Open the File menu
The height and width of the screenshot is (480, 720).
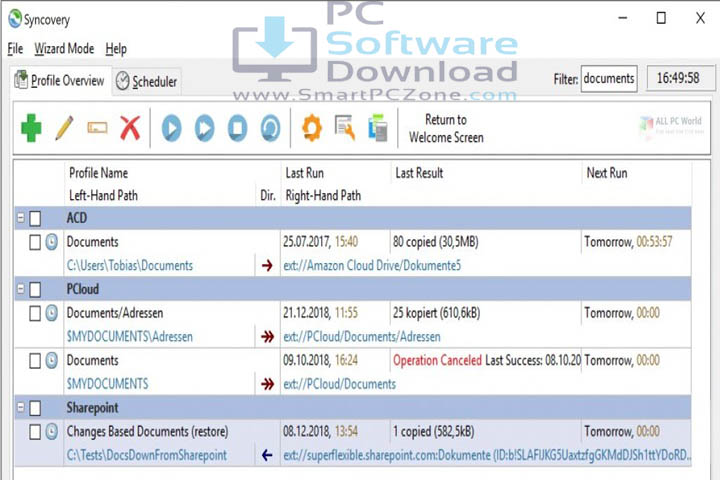[15, 48]
